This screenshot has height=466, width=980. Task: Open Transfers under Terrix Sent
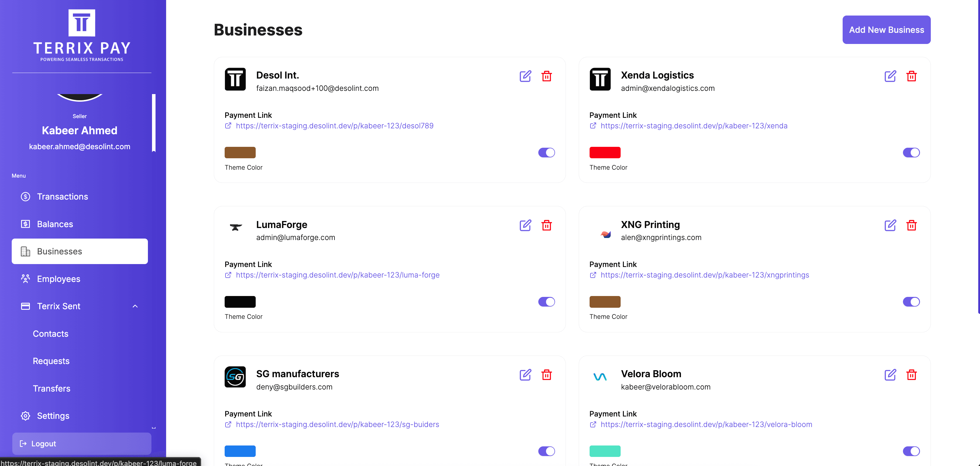pyautogui.click(x=51, y=389)
